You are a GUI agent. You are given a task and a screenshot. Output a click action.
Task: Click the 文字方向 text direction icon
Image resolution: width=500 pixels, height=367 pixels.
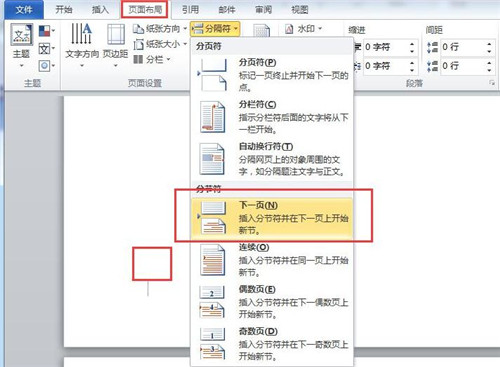(82, 34)
